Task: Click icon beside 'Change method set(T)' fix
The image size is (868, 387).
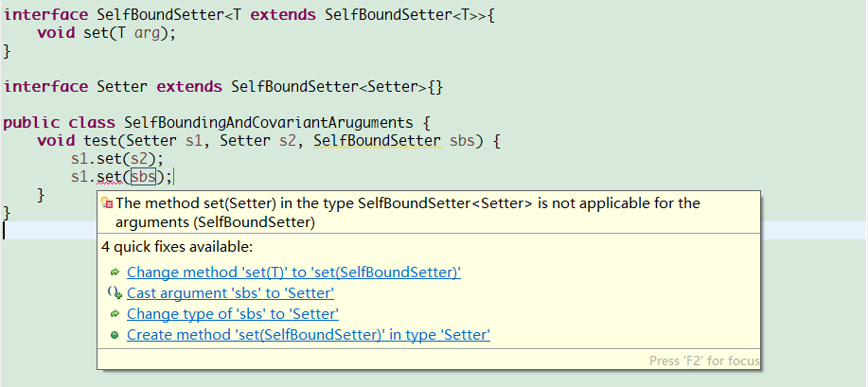Action: point(115,273)
